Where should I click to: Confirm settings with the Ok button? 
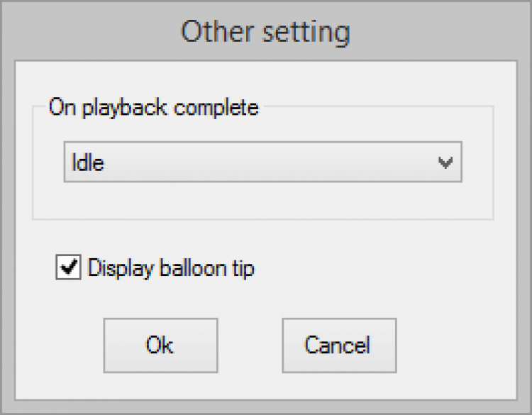pos(160,345)
